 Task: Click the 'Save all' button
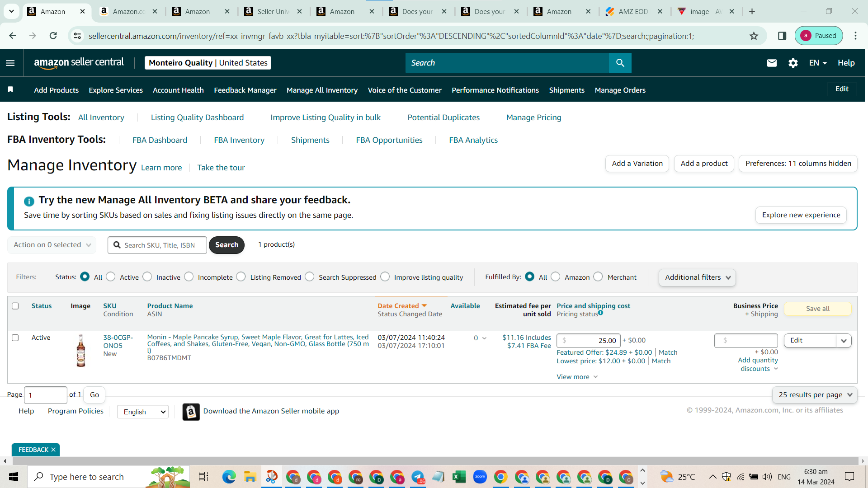[x=818, y=309]
